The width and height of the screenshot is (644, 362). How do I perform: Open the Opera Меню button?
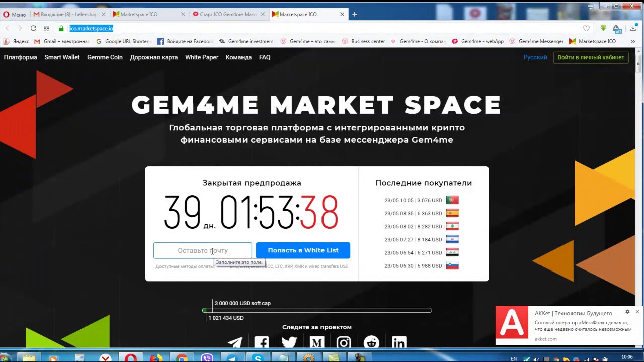click(x=15, y=14)
